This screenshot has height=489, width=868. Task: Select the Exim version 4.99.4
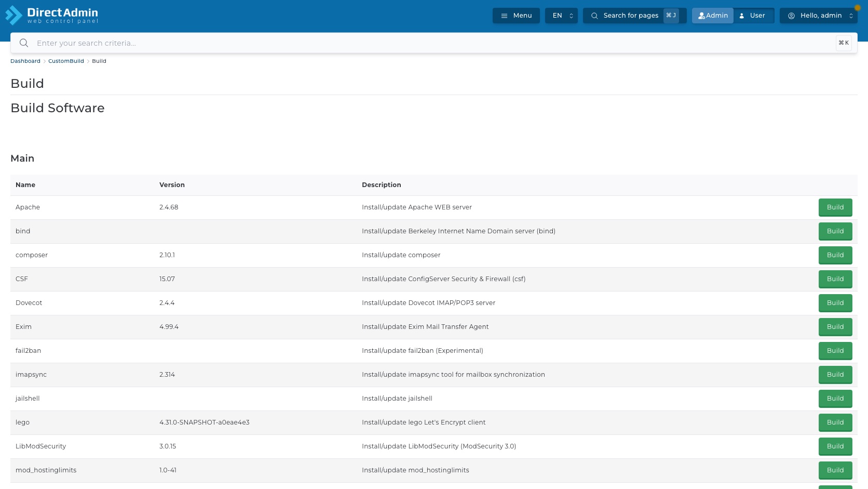click(169, 327)
